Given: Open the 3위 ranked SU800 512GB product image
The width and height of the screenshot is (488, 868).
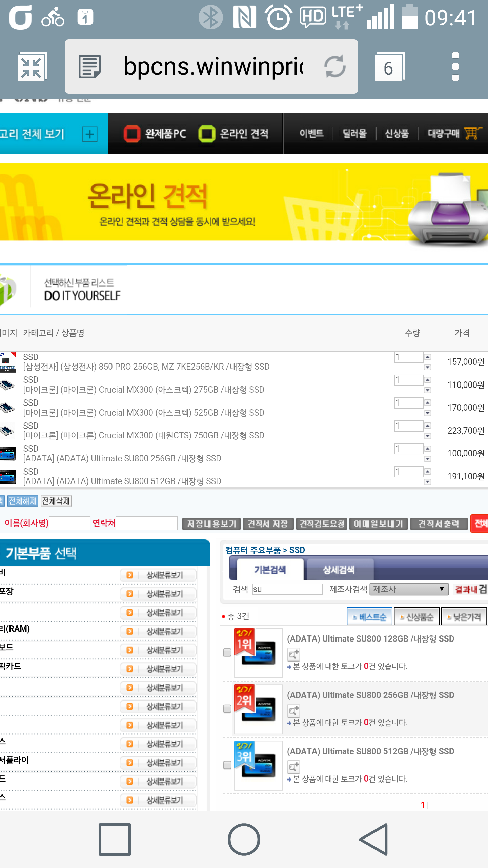Looking at the screenshot, I should (x=259, y=765).
